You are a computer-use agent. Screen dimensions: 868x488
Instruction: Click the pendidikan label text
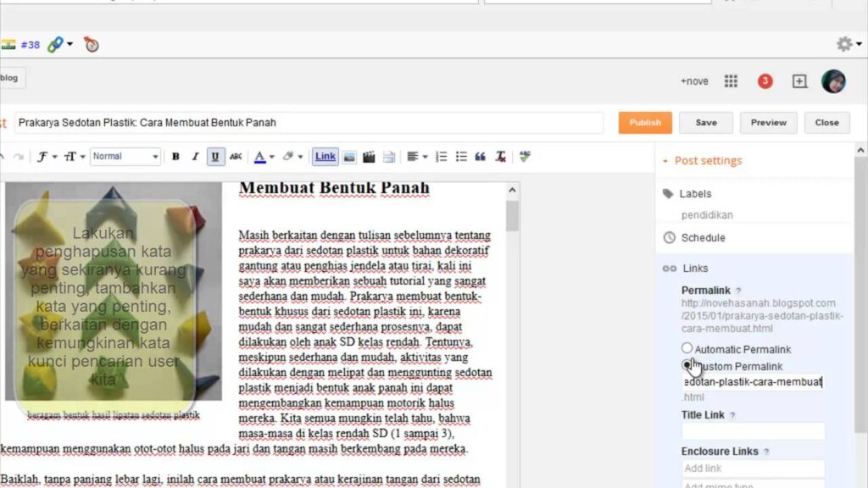(707, 215)
